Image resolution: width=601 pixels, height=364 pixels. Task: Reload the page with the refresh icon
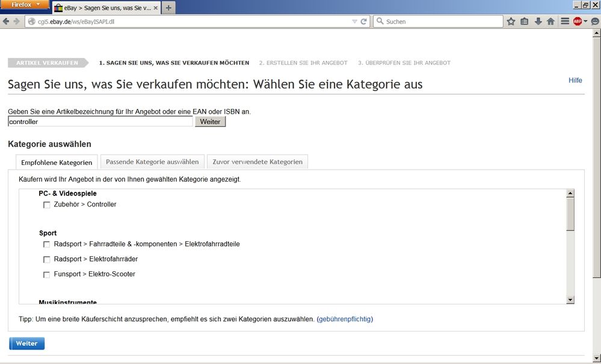point(363,21)
